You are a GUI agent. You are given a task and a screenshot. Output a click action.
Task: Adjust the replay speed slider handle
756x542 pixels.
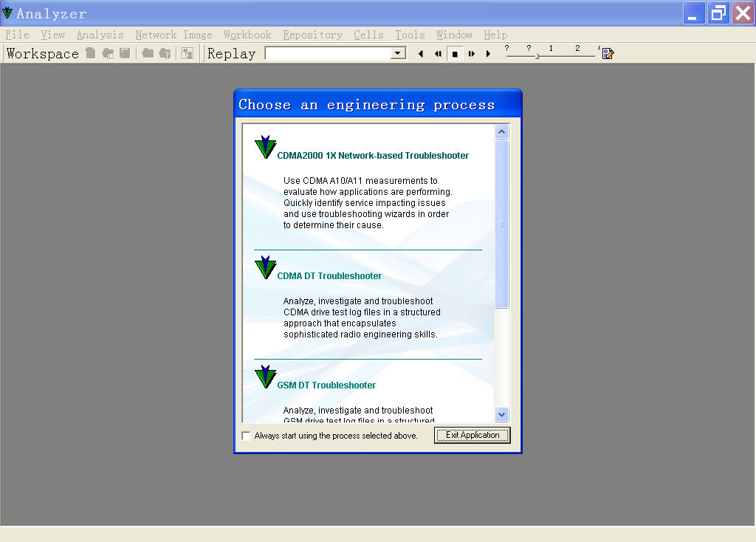click(537, 56)
